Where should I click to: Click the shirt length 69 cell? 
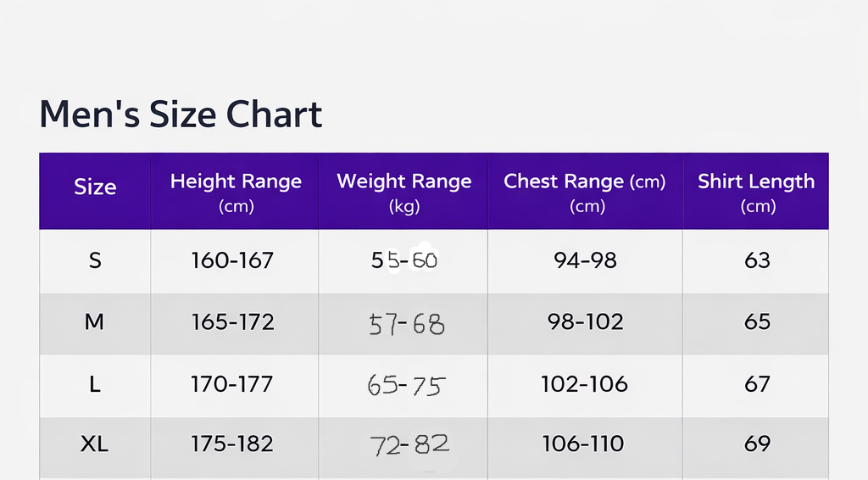point(757,444)
